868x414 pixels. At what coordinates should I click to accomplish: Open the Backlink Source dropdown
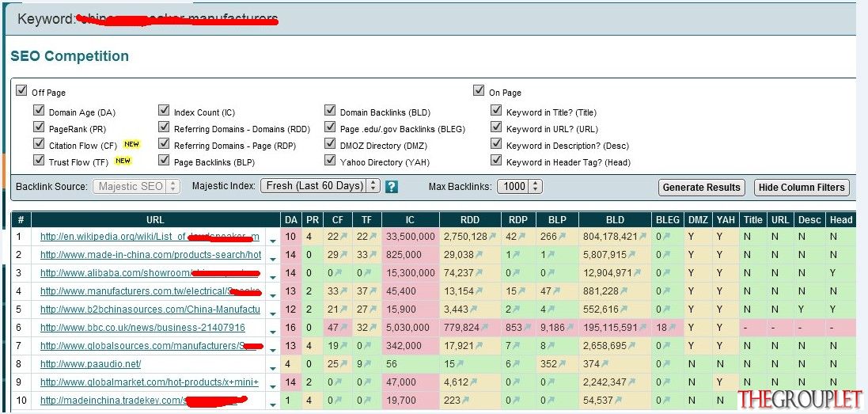[137, 187]
